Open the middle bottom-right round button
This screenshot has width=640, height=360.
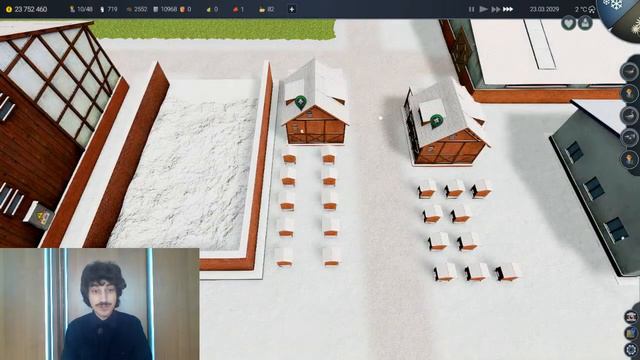631,333
